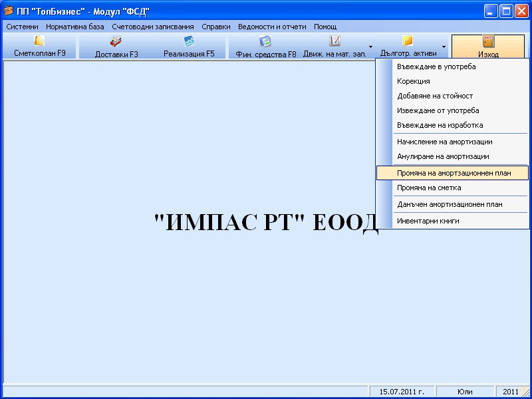Select Данъчен амортизационен план entry
Viewport: 532px width, 399px height.
tap(453, 204)
